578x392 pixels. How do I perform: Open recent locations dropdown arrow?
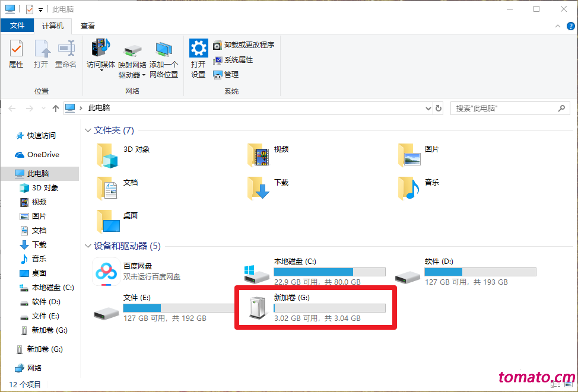click(x=43, y=109)
